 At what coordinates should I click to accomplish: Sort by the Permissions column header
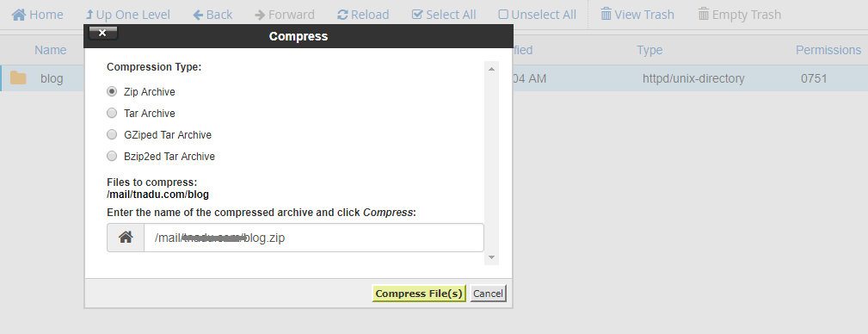[828, 50]
